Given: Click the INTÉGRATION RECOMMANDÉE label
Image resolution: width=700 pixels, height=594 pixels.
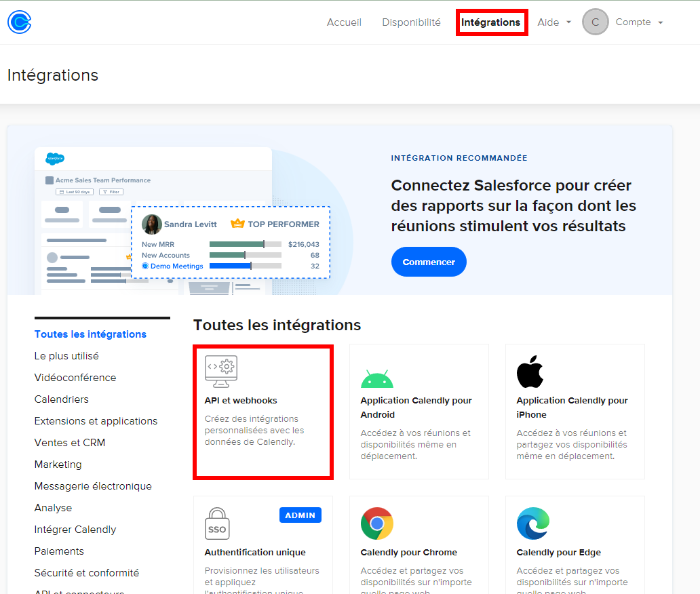Looking at the screenshot, I should 459,158.
